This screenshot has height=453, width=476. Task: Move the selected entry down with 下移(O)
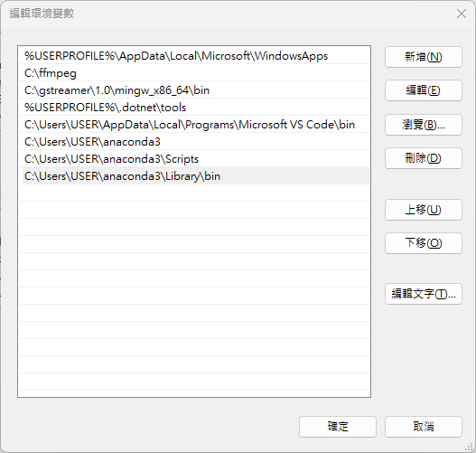(x=424, y=243)
